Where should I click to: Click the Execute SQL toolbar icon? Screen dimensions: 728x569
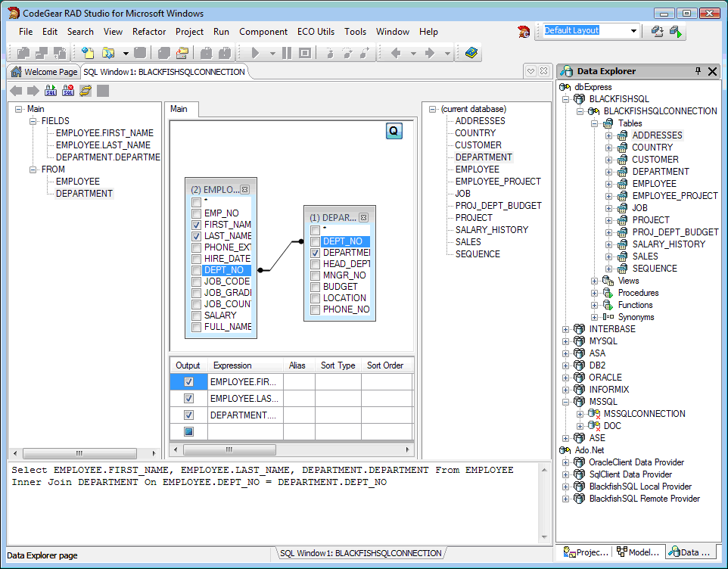point(51,91)
